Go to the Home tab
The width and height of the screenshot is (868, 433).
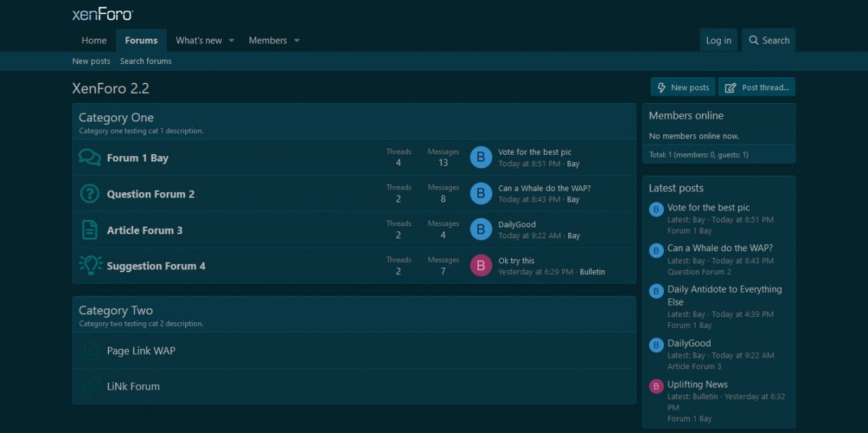[94, 41]
